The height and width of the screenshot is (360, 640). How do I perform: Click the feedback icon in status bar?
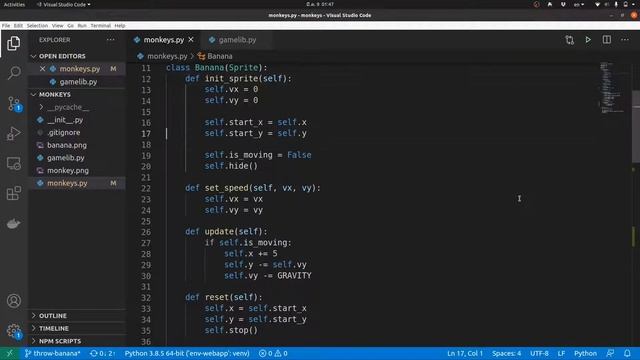click(x=610, y=353)
